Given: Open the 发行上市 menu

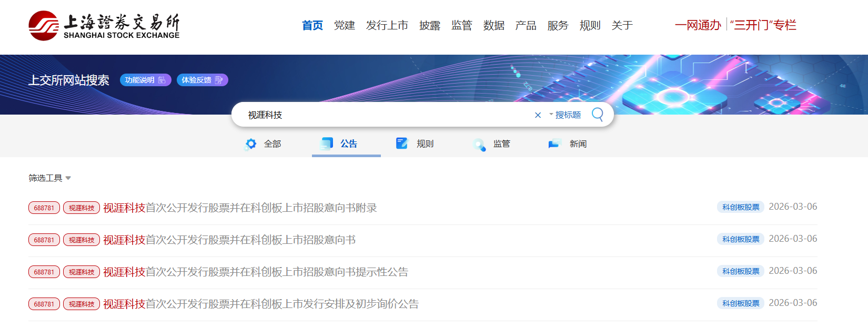Looking at the screenshot, I should click(387, 25).
